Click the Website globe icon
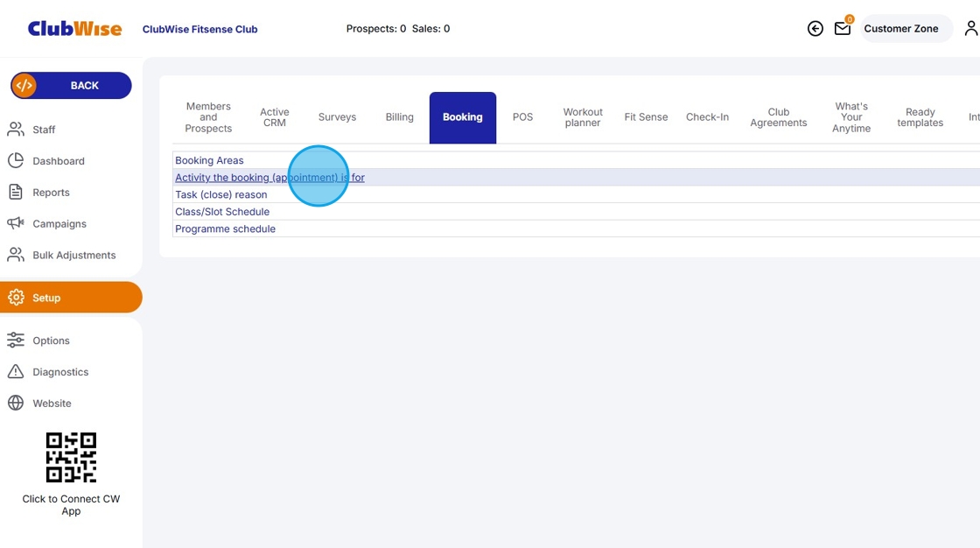The width and height of the screenshot is (980, 548). 16,403
